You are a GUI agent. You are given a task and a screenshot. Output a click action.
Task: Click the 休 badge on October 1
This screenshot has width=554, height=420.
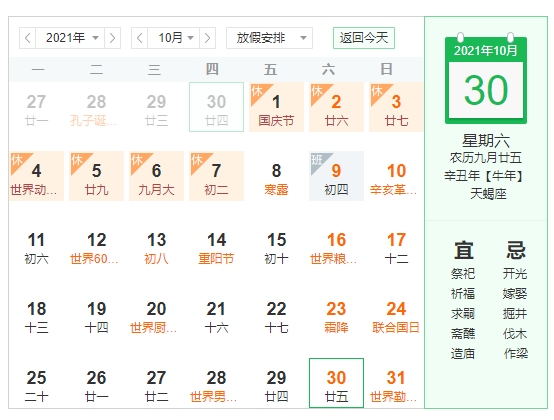point(257,91)
